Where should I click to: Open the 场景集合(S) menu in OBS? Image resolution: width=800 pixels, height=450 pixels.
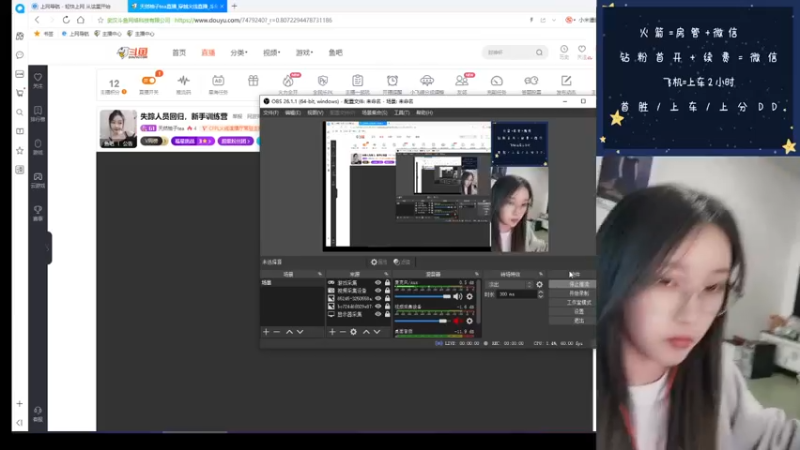coord(374,113)
